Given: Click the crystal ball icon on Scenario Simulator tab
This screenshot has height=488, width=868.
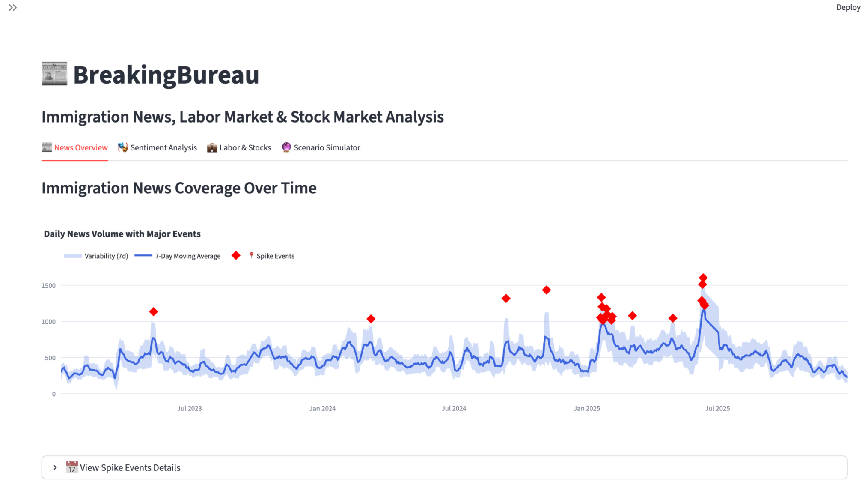Looking at the screenshot, I should click(x=286, y=147).
